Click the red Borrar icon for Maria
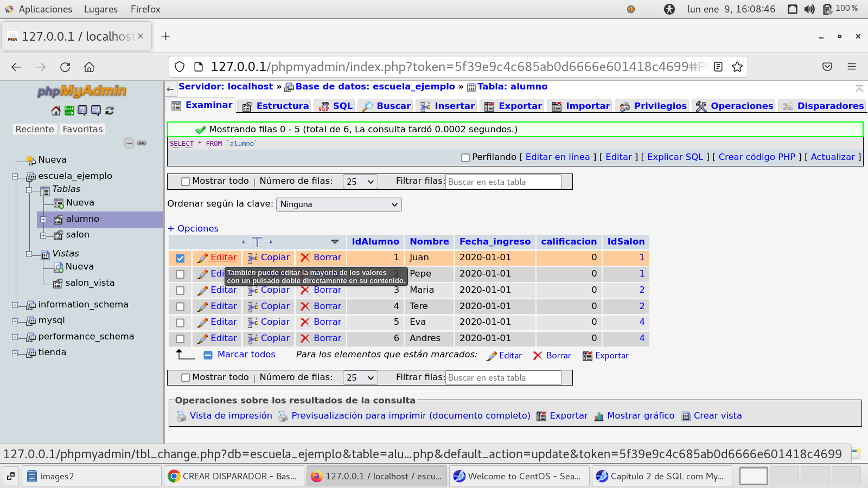The image size is (868, 488). tap(305, 291)
